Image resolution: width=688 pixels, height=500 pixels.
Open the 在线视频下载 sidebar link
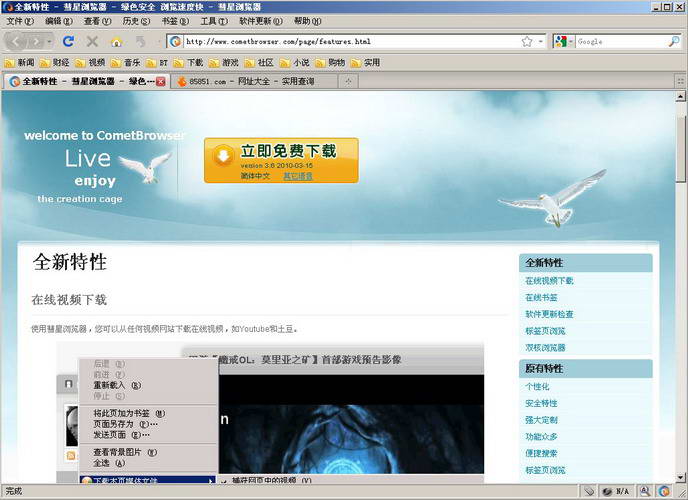tap(549, 281)
